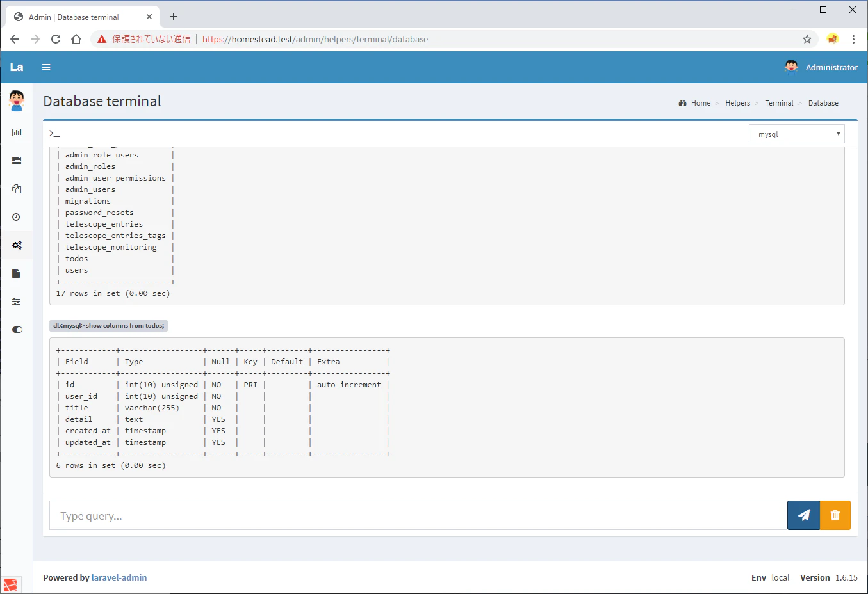The height and width of the screenshot is (594, 868).
Task: Click the insecure connection warning icon
Action: click(102, 39)
